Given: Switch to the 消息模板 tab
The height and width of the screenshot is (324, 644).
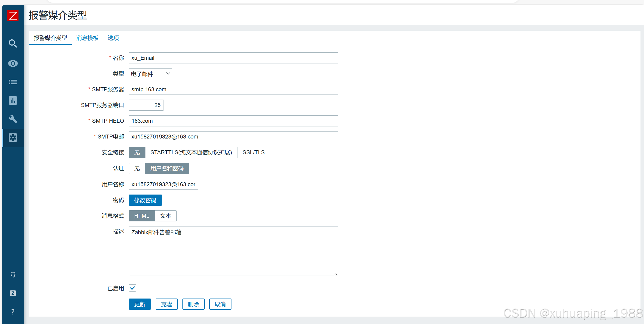Looking at the screenshot, I should click(87, 38).
